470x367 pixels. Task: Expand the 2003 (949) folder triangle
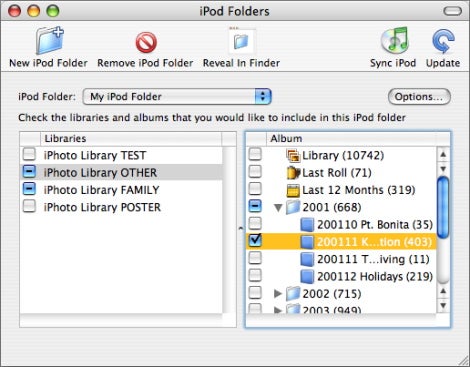[278, 310]
